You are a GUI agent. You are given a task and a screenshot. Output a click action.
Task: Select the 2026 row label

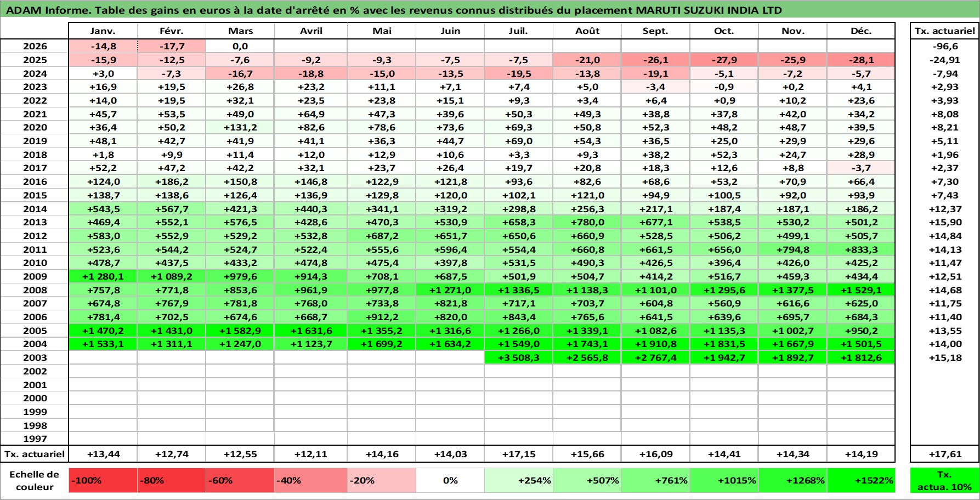coord(35,47)
